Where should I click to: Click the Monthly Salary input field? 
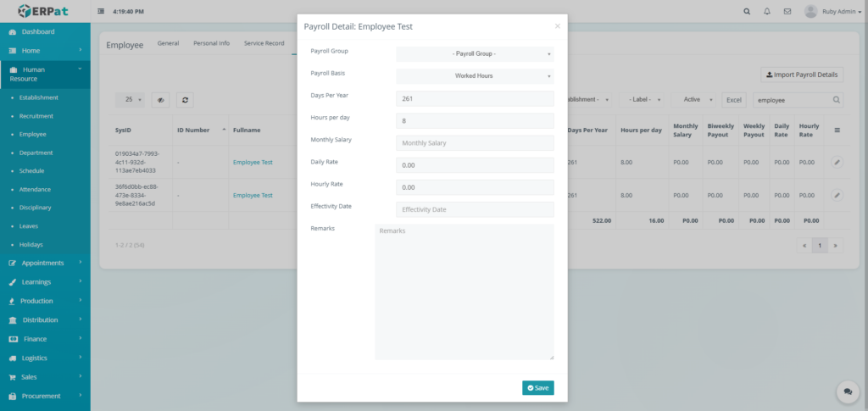pyautogui.click(x=475, y=143)
